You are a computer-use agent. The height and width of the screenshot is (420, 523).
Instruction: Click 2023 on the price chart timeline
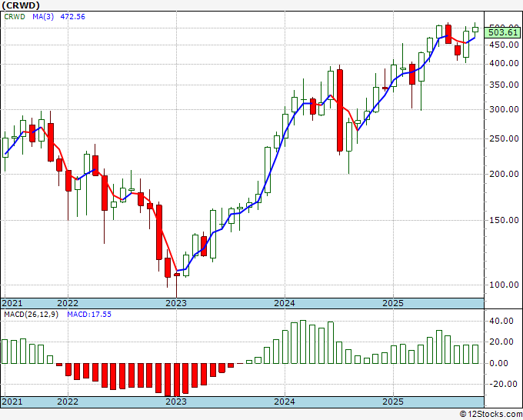click(x=176, y=303)
